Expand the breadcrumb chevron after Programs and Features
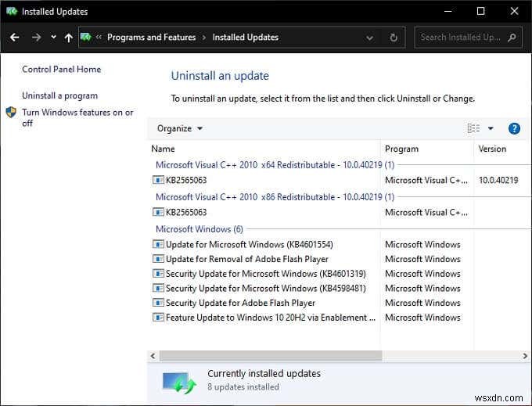 pyautogui.click(x=204, y=38)
